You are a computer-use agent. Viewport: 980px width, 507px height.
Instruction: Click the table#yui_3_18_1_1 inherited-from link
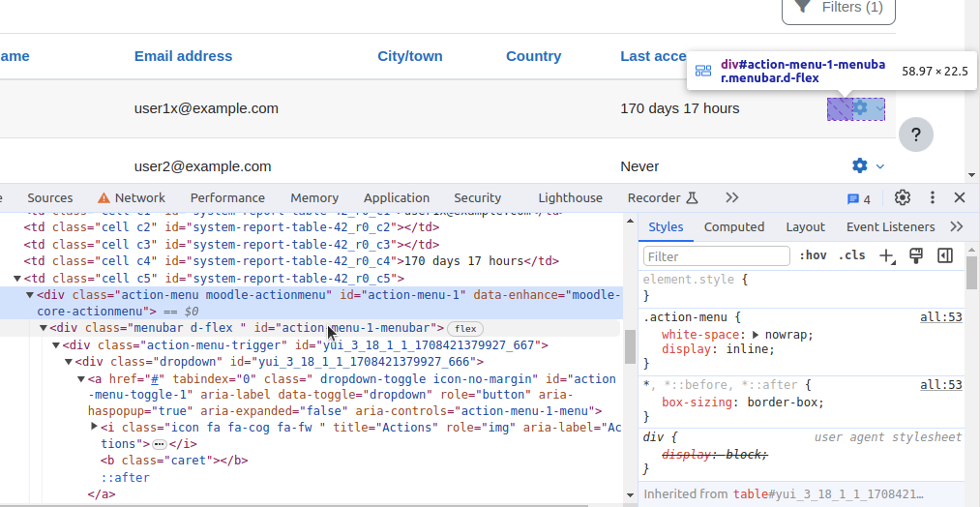(x=829, y=493)
